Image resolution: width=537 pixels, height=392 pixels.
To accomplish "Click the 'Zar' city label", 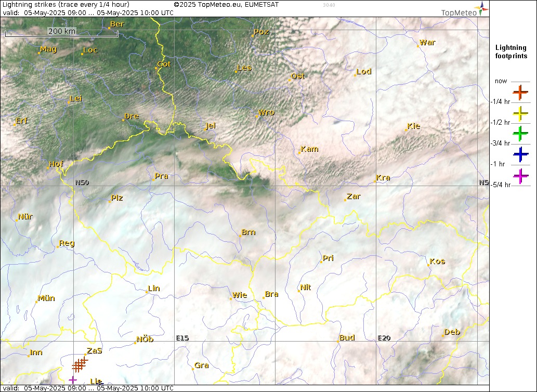I will [353, 197].
